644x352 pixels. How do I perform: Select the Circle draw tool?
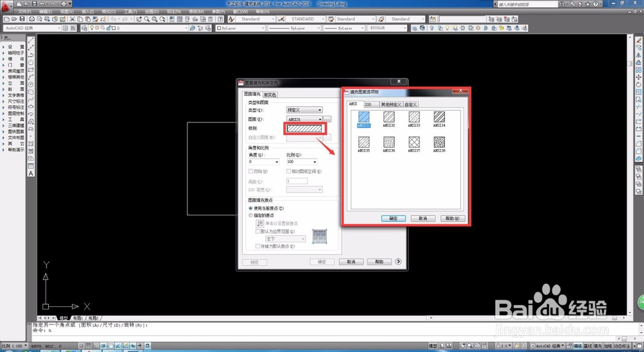pyautogui.click(x=31, y=84)
